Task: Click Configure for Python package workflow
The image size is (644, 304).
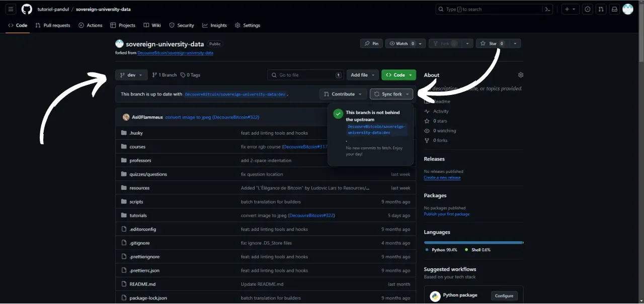Action: 504,296
